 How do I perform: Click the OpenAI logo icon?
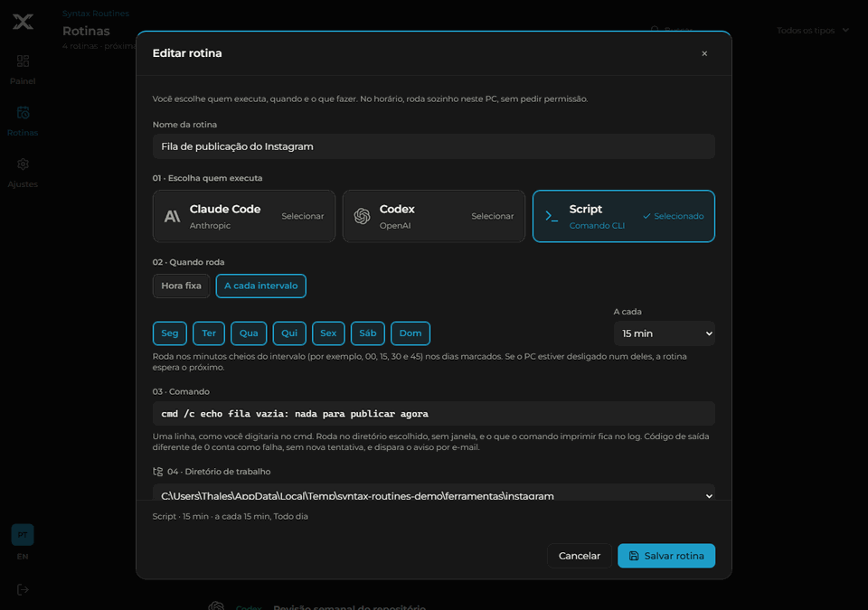(x=362, y=216)
